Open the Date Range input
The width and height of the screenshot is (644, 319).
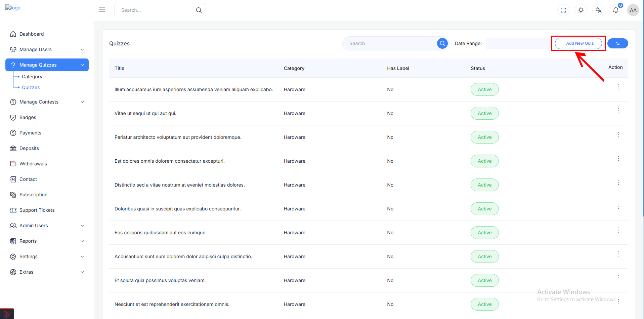(517, 43)
